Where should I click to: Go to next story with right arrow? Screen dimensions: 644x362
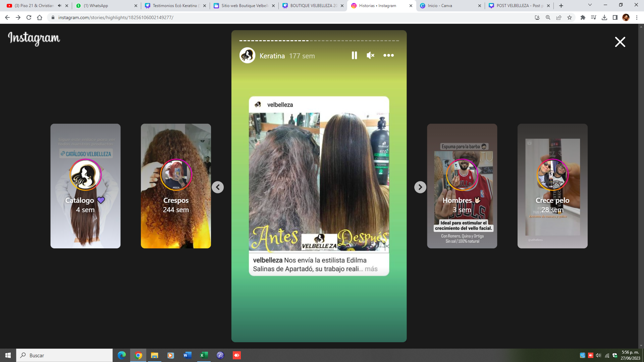tap(420, 187)
